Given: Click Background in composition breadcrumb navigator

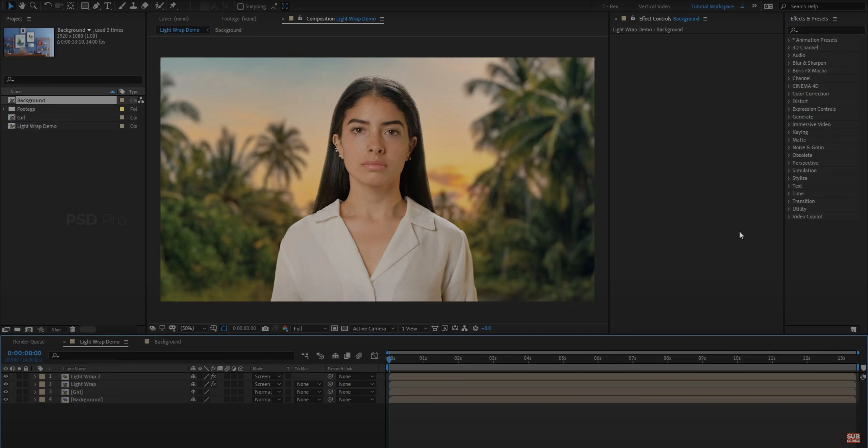Looking at the screenshot, I should (x=228, y=30).
